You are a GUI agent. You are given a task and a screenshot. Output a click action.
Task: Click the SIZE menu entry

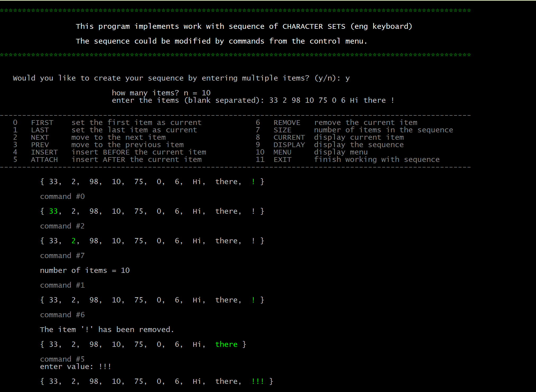coord(282,130)
